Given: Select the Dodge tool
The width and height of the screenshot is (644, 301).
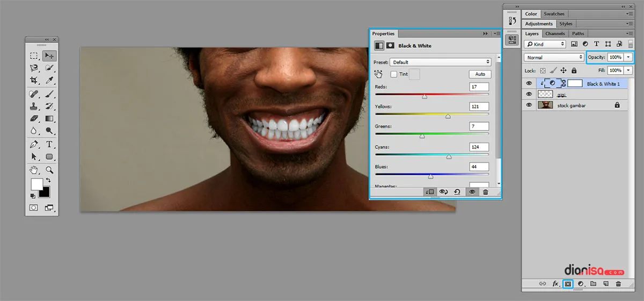Looking at the screenshot, I should (49, 131).
